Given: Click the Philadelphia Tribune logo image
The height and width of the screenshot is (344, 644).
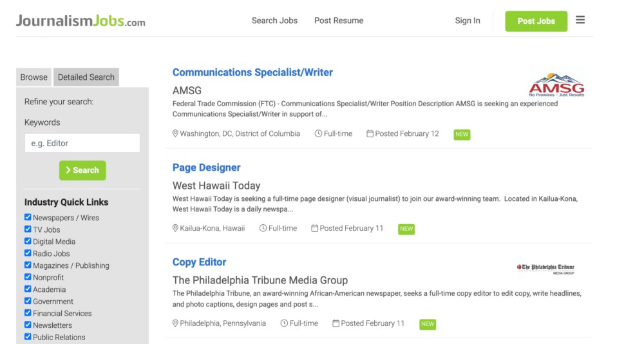Looking at the screenshot, I should point(546,268).
